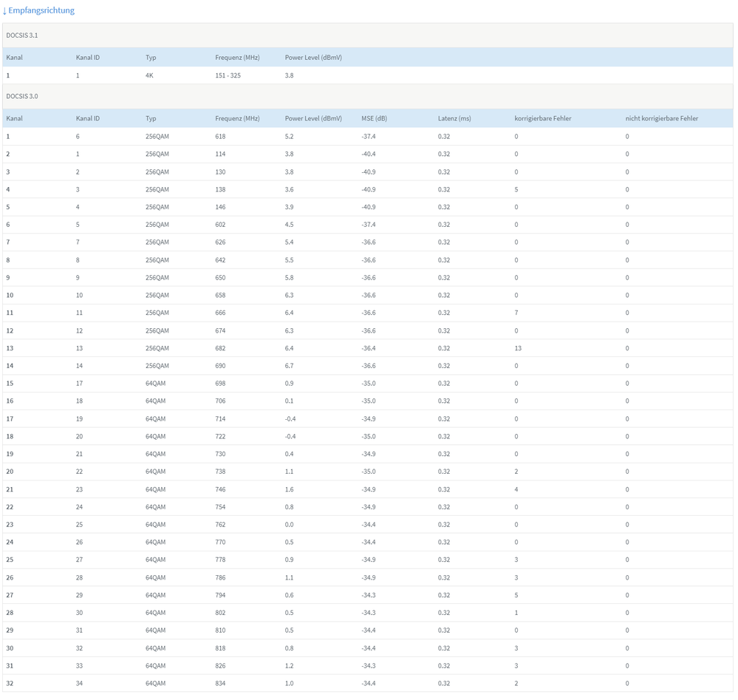Click power level 4.5 at 602 MHz

coord(289,225)
